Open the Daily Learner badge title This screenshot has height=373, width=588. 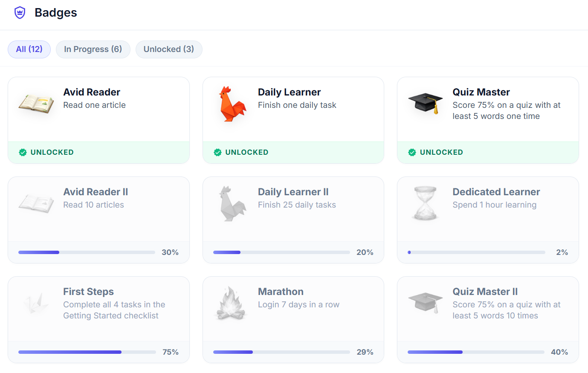click(x=289, y=92)
